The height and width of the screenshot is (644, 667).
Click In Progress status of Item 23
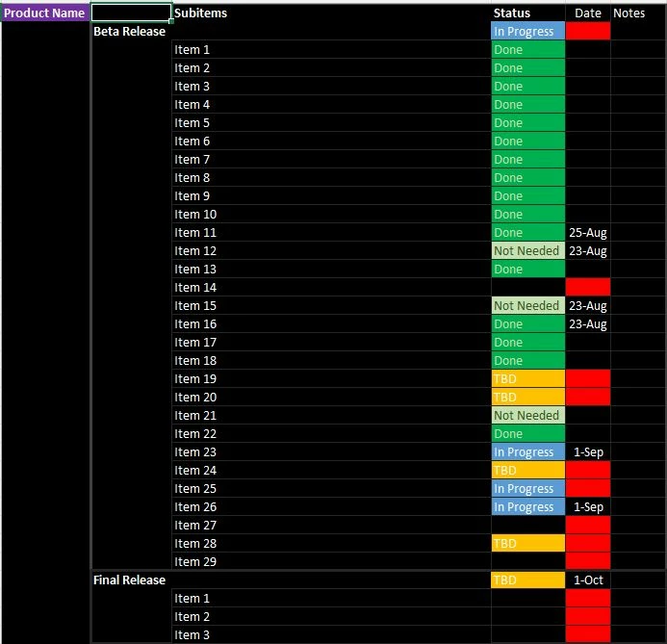[527, 452]
